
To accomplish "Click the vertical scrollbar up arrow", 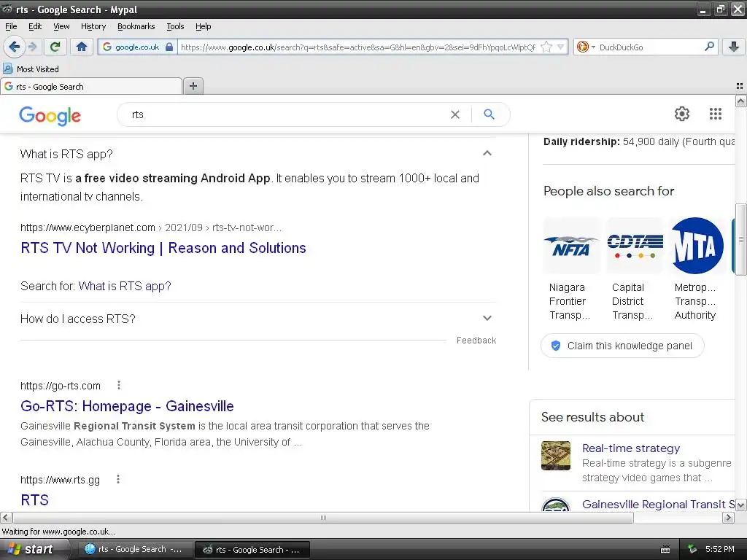I will (x=741, y=101).
